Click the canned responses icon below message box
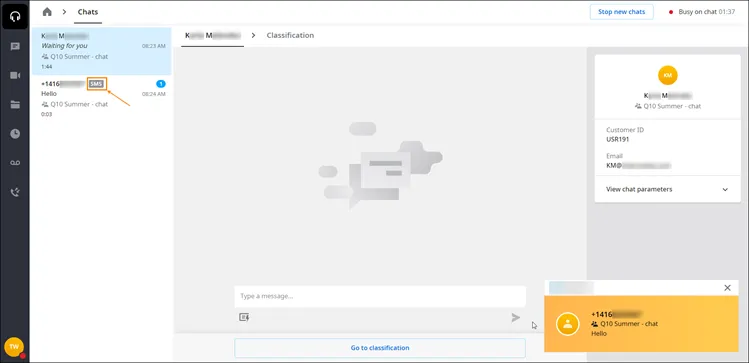Screen dimensions: 749x363 244,317
